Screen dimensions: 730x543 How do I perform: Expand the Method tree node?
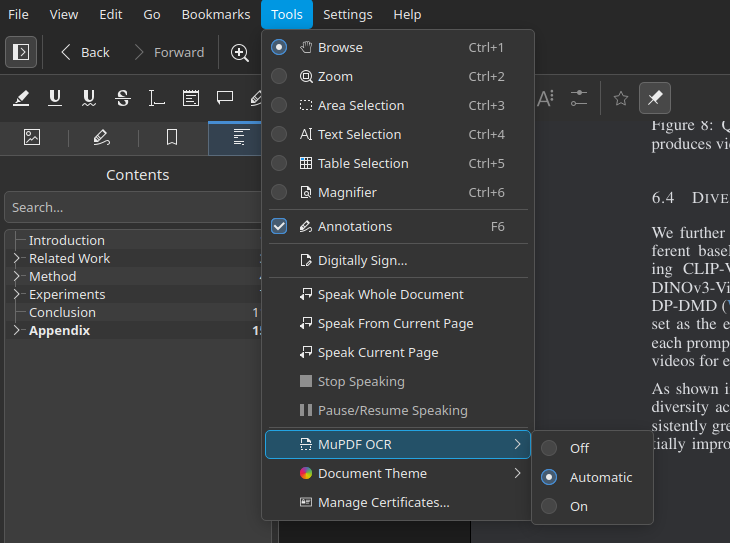[x=16, y=276]
